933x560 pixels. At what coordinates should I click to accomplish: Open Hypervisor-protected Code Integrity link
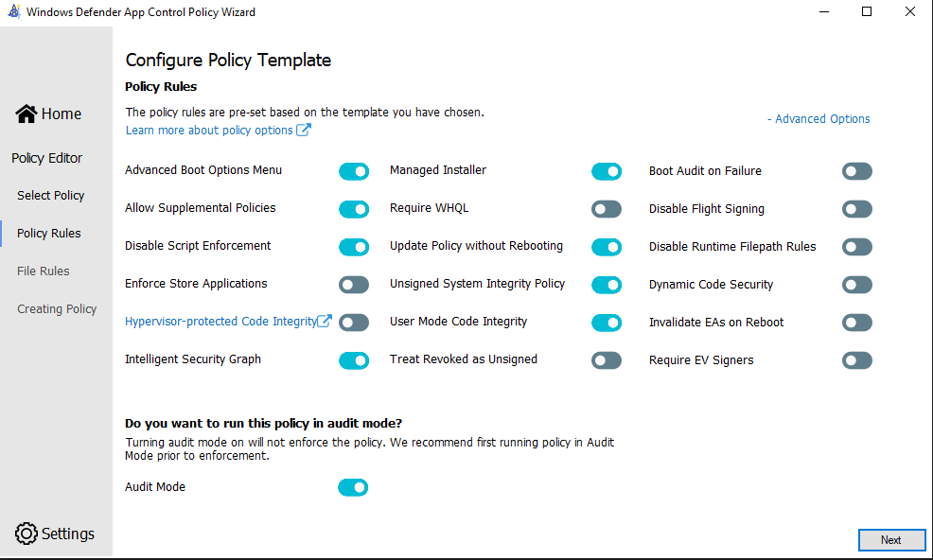tap(220, 322)
